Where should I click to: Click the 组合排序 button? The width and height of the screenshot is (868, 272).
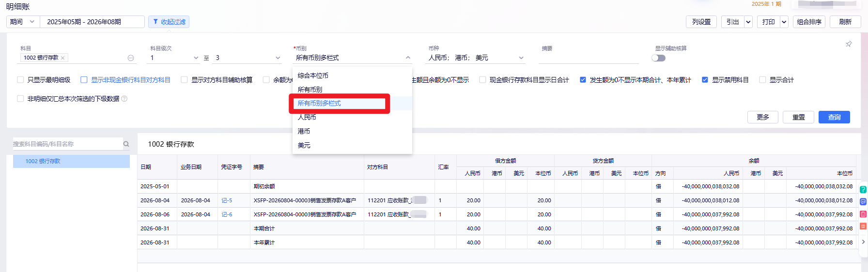tap(809, 22)
